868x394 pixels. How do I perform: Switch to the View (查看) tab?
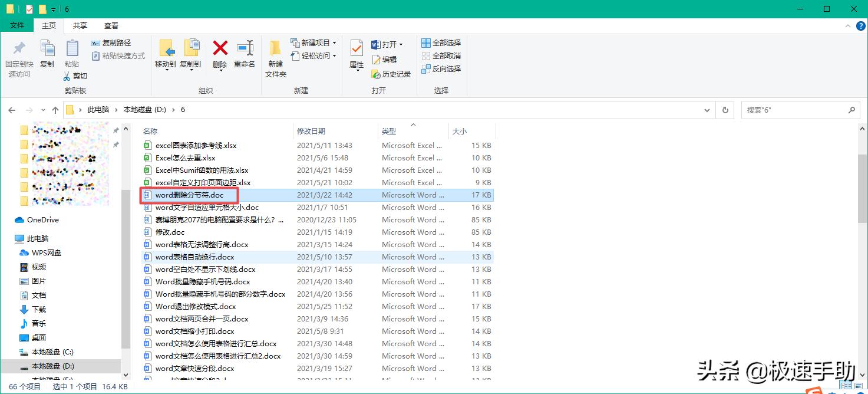tap(111, 26)
